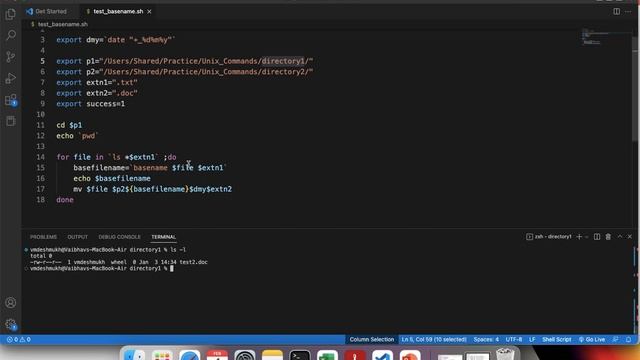Change indentation via Spaces: 4
Viewport: 640px width, 360px height.
click(x=486, y=340)
